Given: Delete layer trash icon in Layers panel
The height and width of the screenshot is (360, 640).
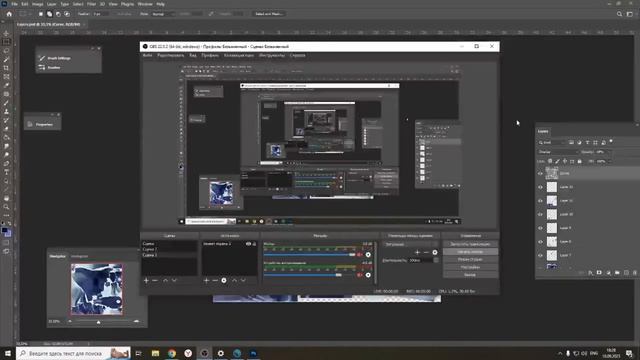Looking at the screenshot, I should tap(635, 273).
